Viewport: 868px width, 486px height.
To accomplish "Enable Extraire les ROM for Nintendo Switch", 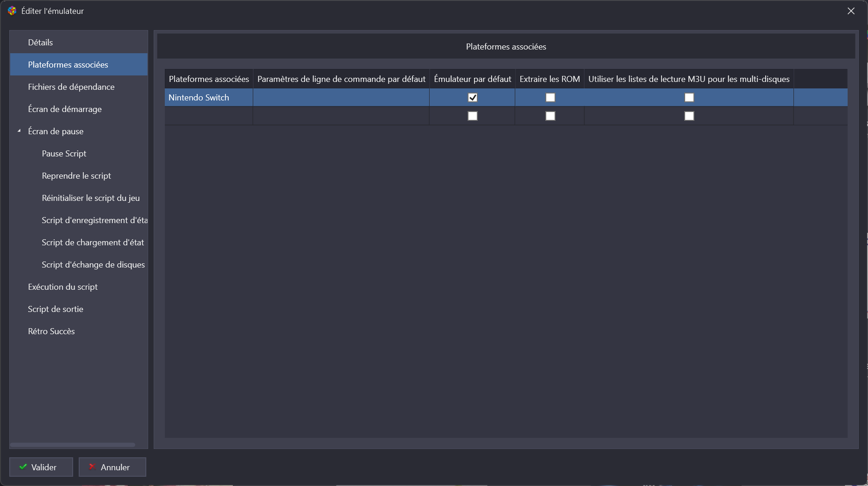I will (x=550, y=98).
